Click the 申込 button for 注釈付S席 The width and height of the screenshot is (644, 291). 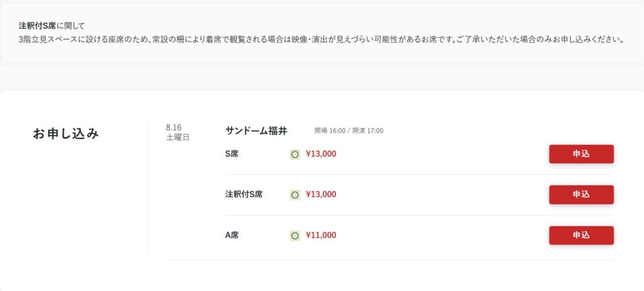[x=581, y=195]
